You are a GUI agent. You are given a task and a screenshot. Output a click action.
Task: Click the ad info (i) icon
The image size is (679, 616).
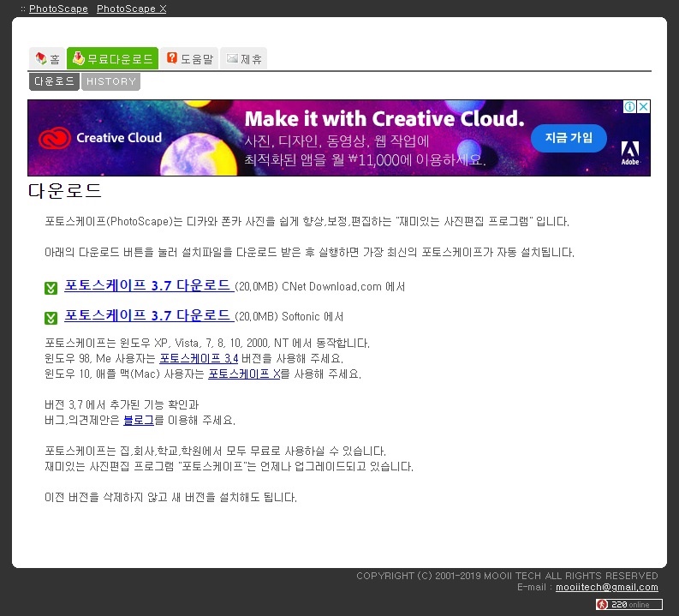pos(629,106)
